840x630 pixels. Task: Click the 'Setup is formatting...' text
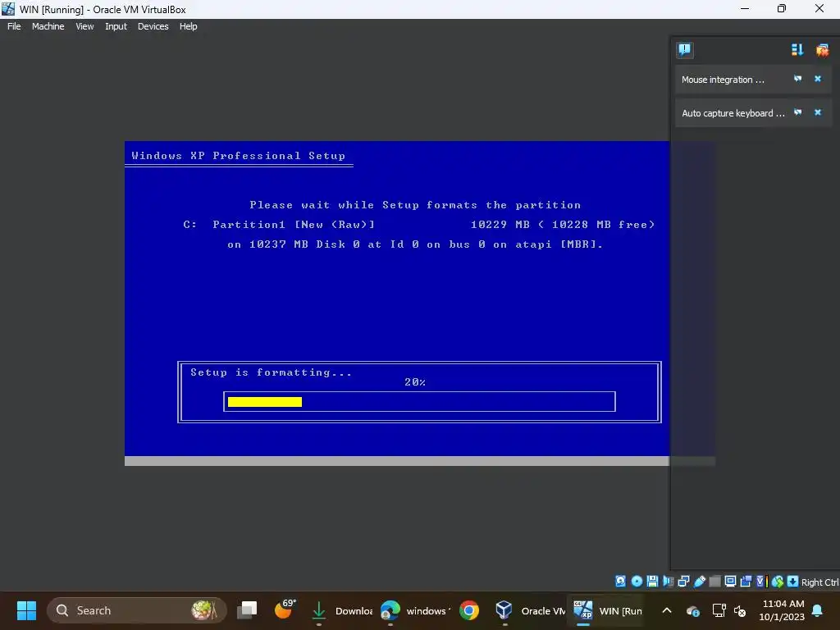pyautogui.click(x=271, y=372)
